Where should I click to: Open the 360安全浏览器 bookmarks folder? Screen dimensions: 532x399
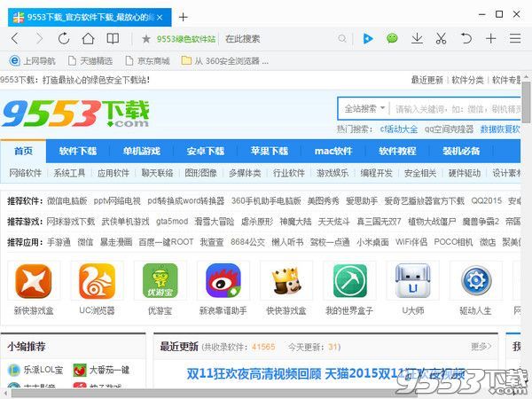[224, 61]
